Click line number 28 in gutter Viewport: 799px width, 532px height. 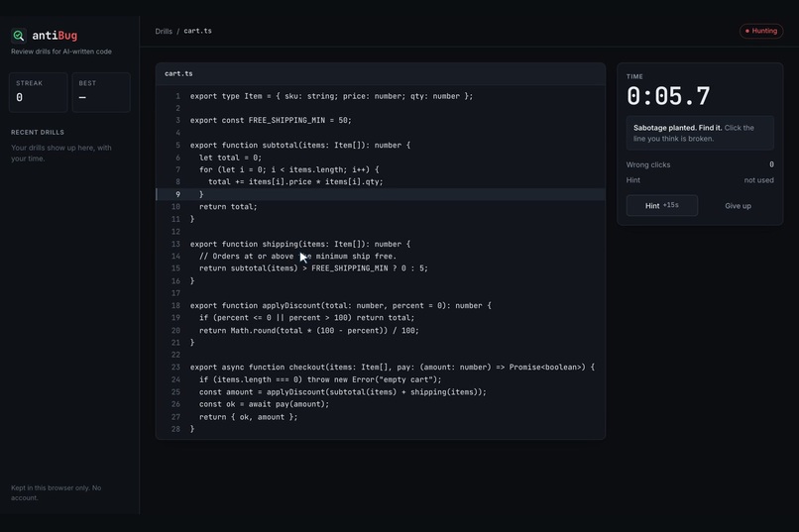coord(175,429)
